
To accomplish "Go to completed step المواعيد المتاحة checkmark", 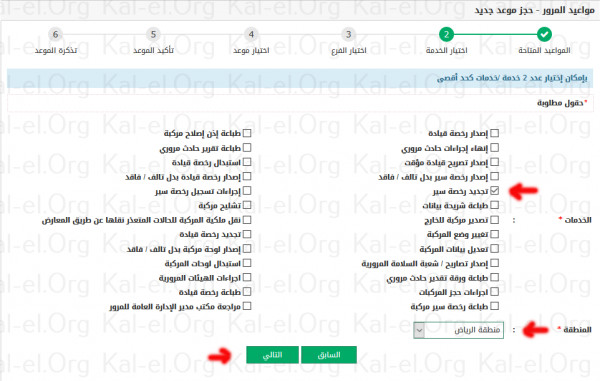I will coord(544,34).
